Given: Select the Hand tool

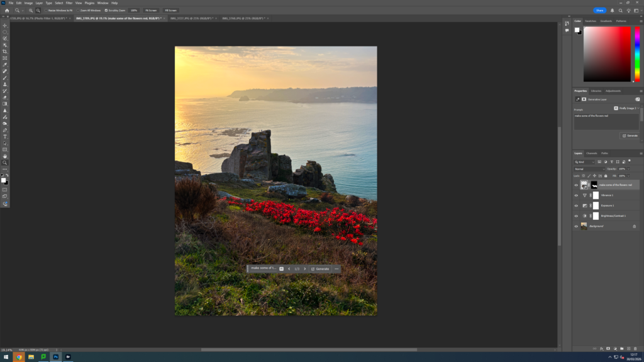Looking at the screenshot, I should 5,156.
